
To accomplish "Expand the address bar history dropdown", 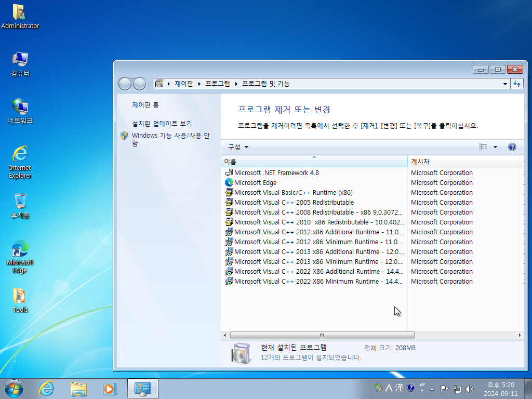I will point(505,84).
